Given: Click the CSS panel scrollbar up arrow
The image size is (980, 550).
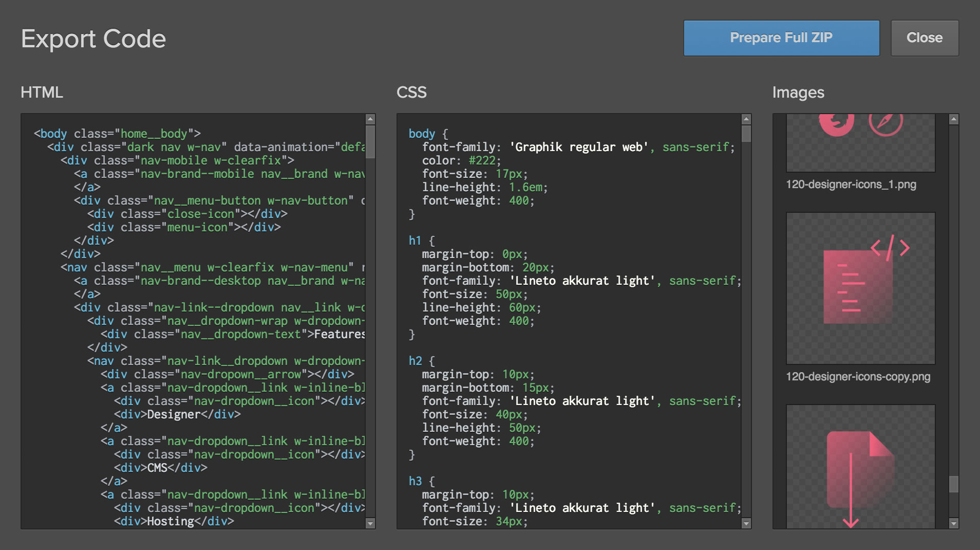Looking at the screenshot, I should click(x=745, y=118).
